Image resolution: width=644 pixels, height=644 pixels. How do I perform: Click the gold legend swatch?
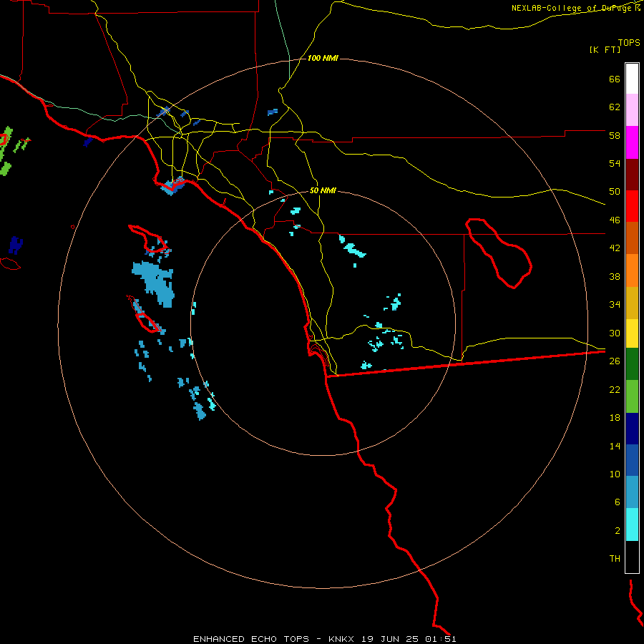click(x=632, y=303)
